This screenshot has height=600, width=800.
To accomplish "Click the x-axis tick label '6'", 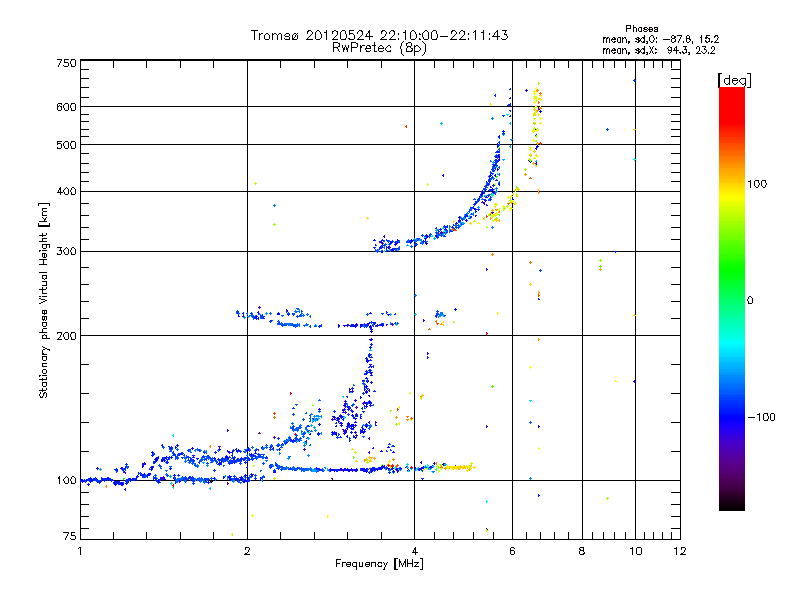I will click(512, 551).
